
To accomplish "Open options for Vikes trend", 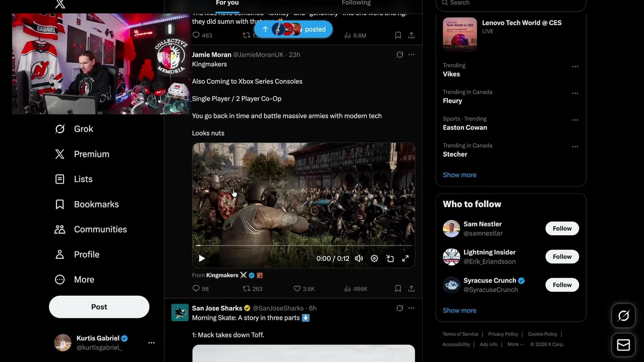I will pos(575,66).
